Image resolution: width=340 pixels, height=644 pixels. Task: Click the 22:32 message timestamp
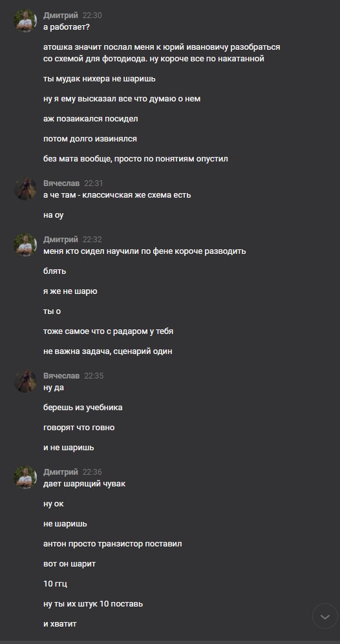(x=92, y=240)
